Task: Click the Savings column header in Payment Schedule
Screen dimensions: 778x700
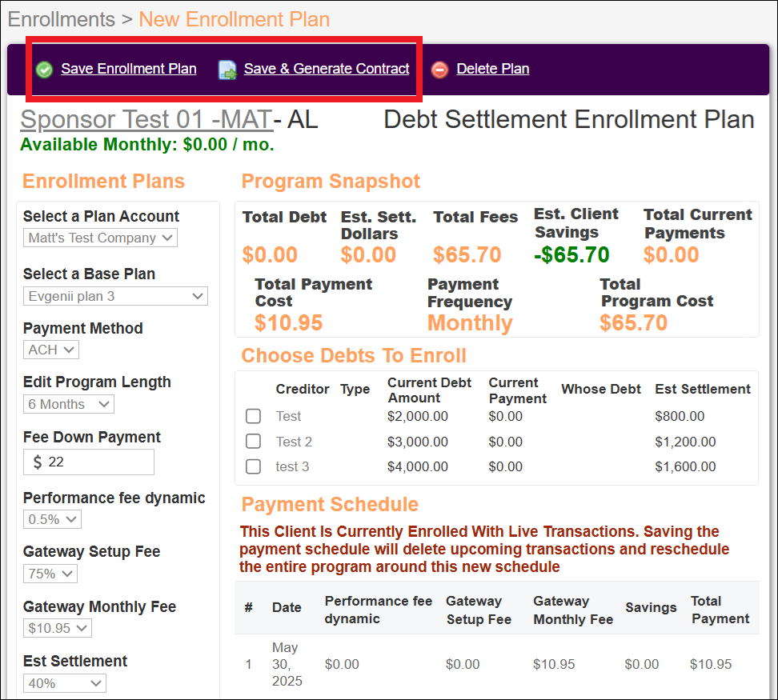Action: pyautogui.click(x=651, y=607)
